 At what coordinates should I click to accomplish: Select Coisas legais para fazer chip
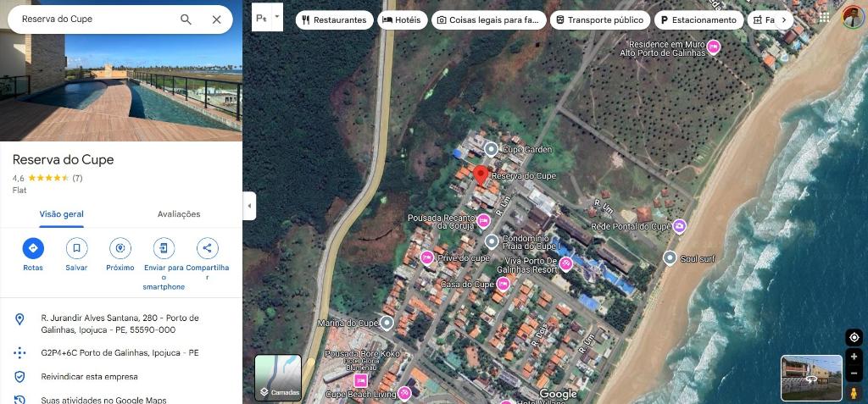coord(489,20)
